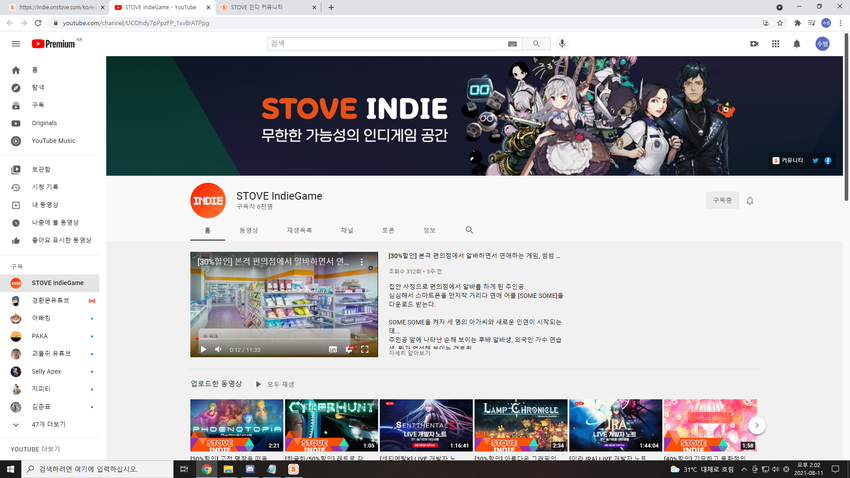
Task: Show hidden system tray icons
Action: point(744,469)
